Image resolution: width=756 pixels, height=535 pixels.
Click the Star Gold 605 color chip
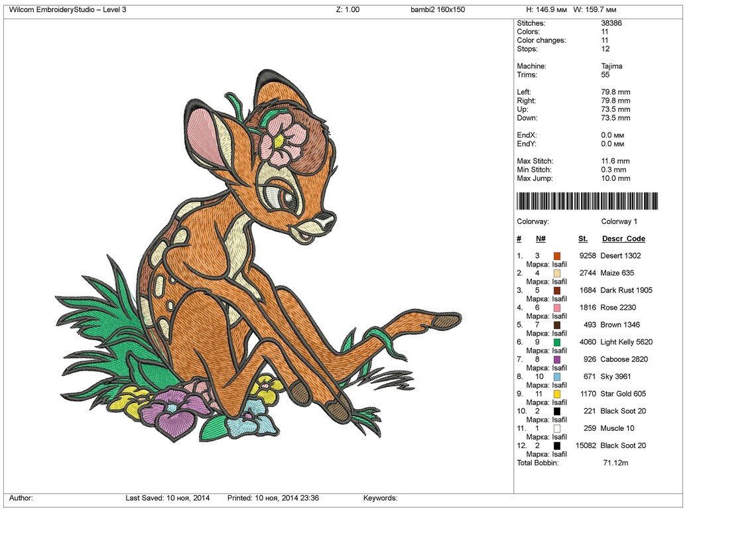coord(557,393)
